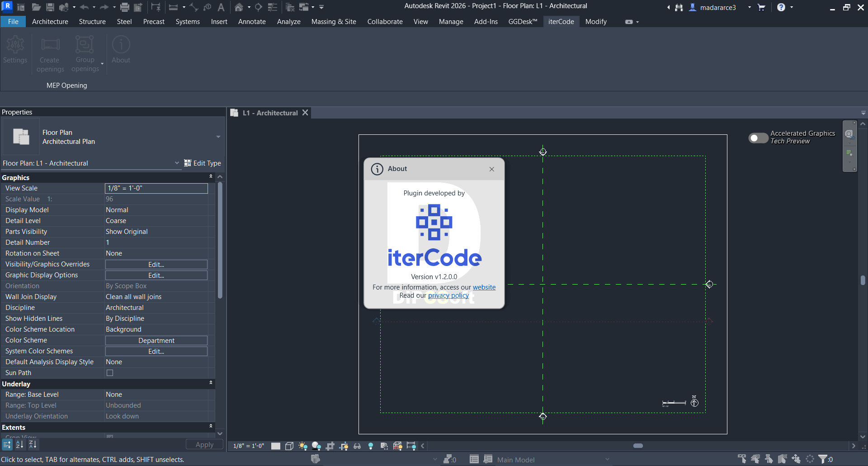Close the About dialog with X
Viewport: 868px width, 466px height.
[x=492, y=169]
